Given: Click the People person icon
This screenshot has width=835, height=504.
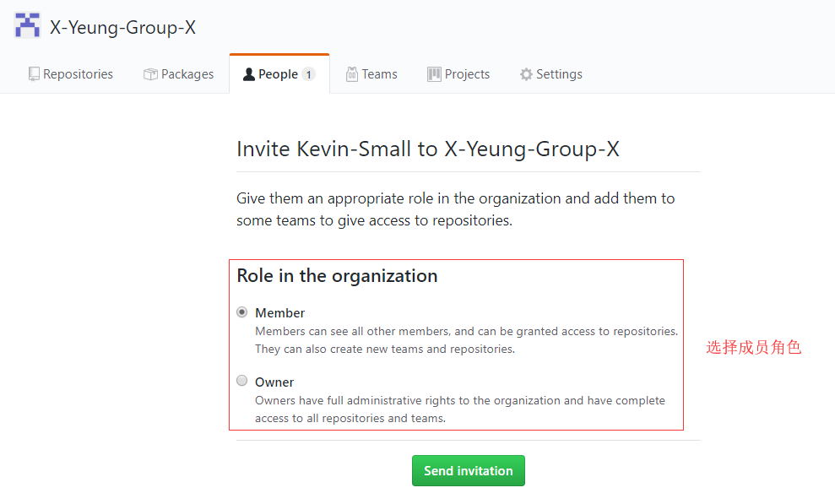Looking at the screenshot, I should pos(249,74).
